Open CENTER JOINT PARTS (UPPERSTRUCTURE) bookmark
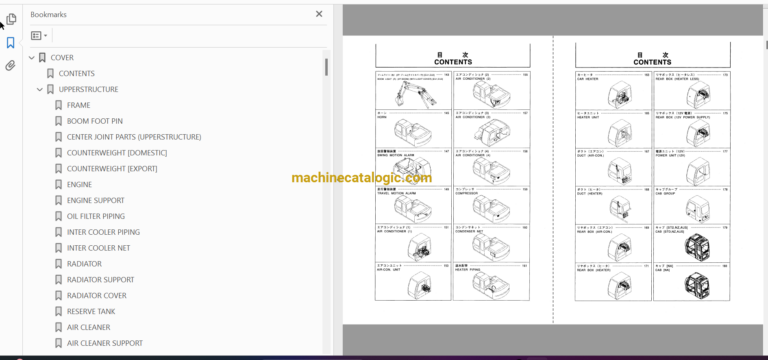 coord(134,137)
